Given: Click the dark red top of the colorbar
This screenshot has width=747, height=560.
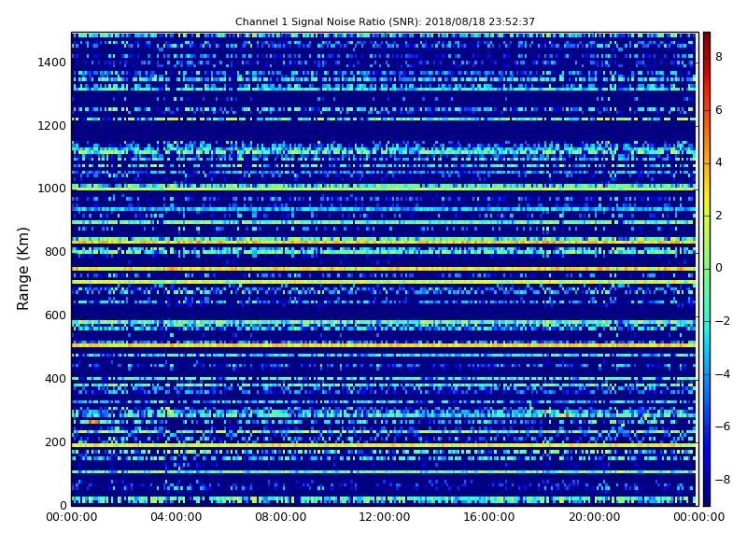Looking at the screenshot, I should 707,40.
